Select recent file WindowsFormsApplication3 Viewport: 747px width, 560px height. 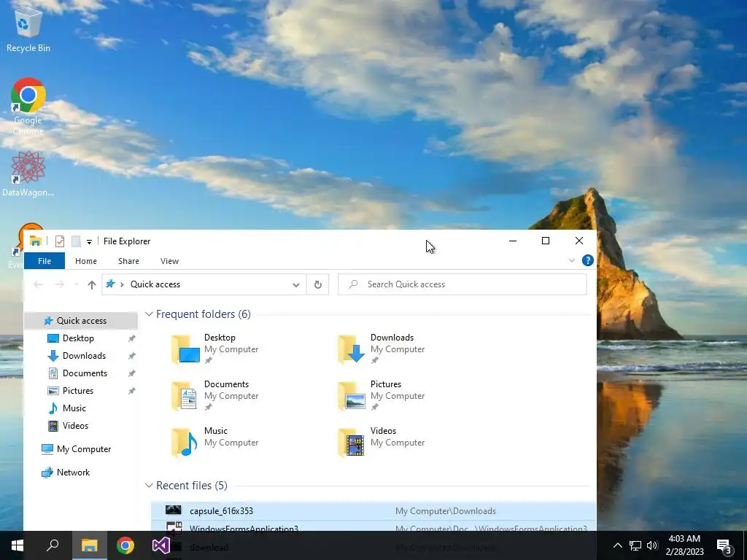[x=373, y=526]
